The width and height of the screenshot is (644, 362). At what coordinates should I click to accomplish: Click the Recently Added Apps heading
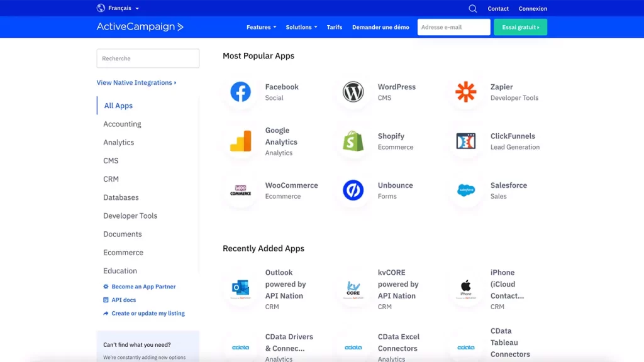(x=264, y=248)
